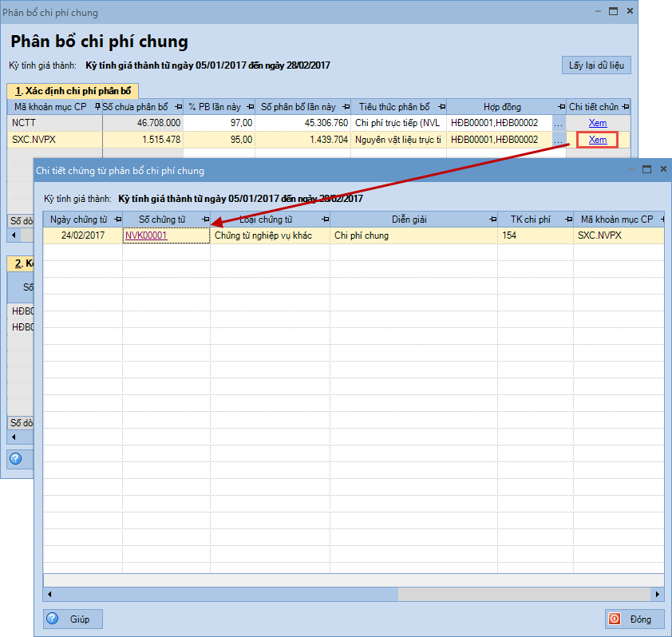Click right arrow of detail grid horizontal scrollbar
This screenshot has width=672, height=637.
[x=658, y=595]
